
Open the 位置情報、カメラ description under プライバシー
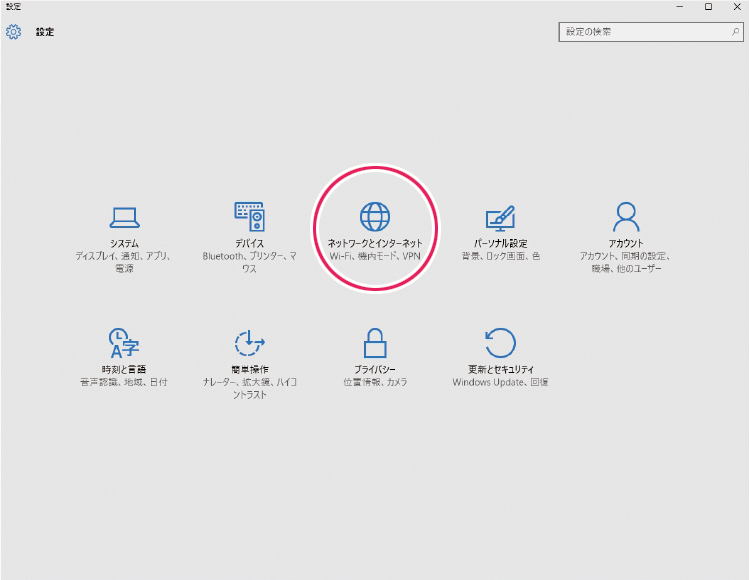click(x=375, y=382)
